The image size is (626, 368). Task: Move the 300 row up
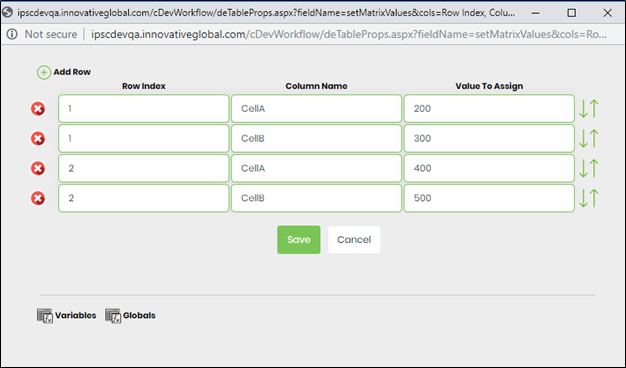[594, 138]
